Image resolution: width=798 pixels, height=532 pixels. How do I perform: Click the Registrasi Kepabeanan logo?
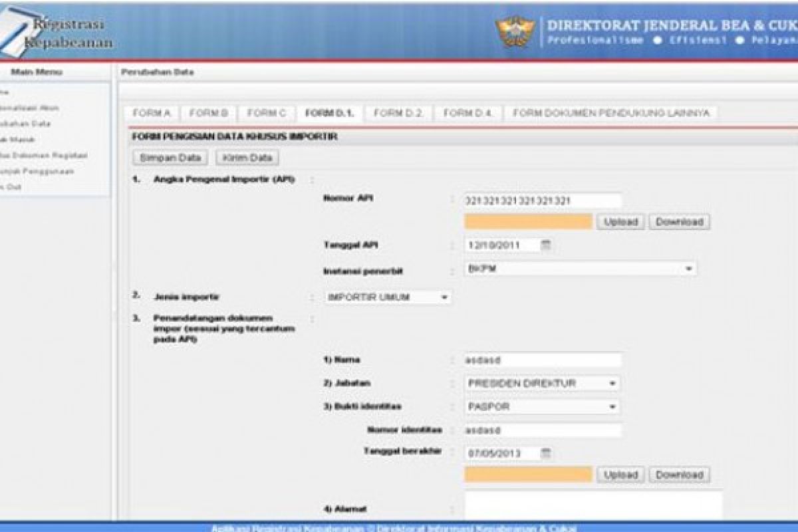[x=57, y=30]
